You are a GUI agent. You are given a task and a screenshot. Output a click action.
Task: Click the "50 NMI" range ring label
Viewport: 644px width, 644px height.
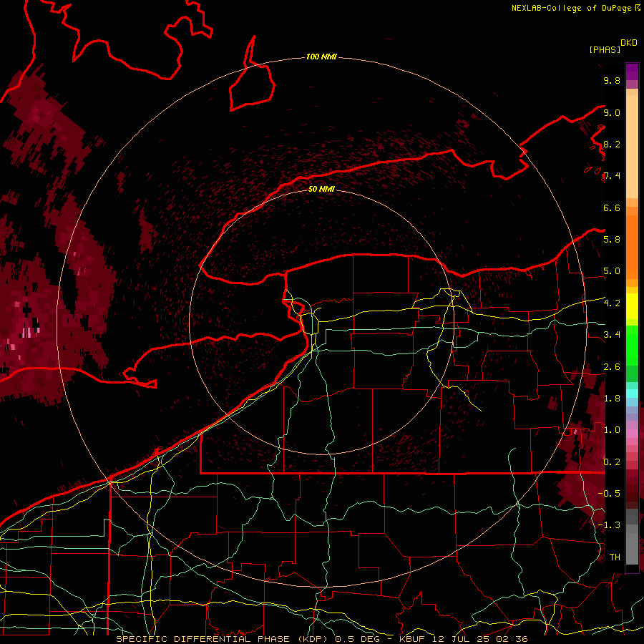(x=321, y=189)
